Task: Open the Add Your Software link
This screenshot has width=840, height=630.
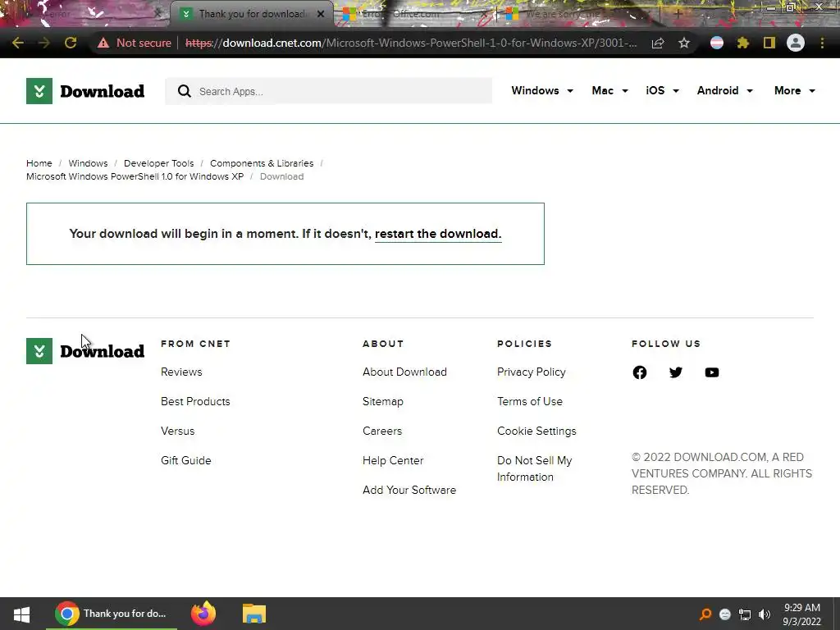Action: click(409, 490)
